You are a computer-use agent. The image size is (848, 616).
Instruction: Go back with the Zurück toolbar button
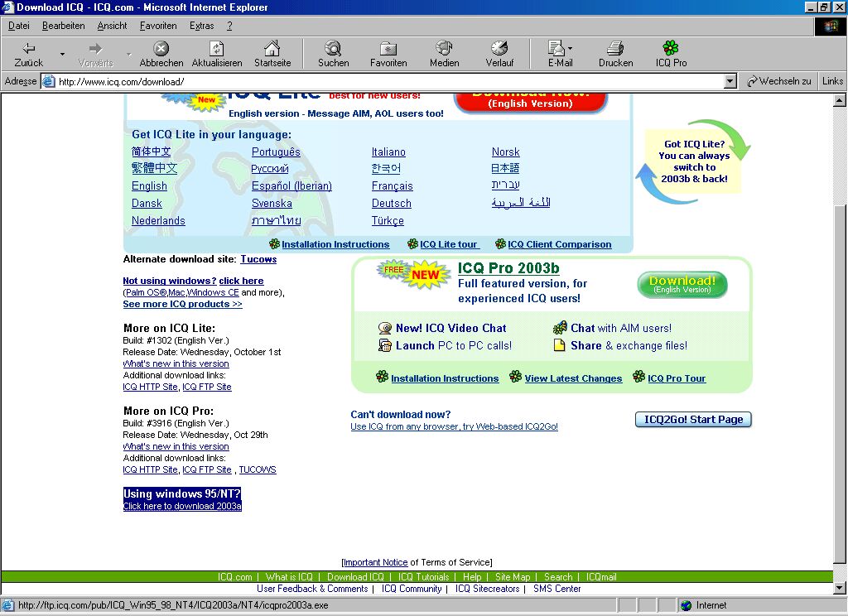(x=29, y=55)
